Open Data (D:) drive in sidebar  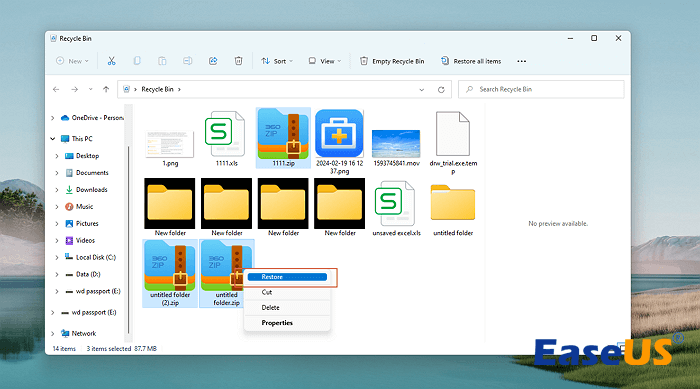pos(83,275)
